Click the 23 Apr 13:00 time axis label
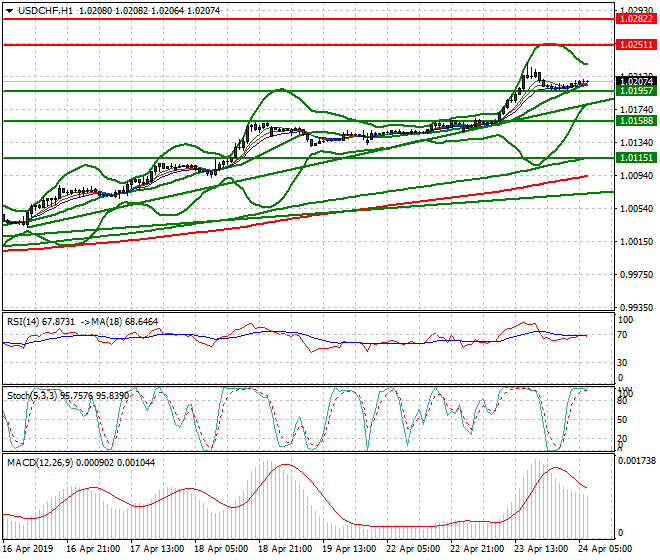This screenshot has height=560, width=660. click(541, 549)
